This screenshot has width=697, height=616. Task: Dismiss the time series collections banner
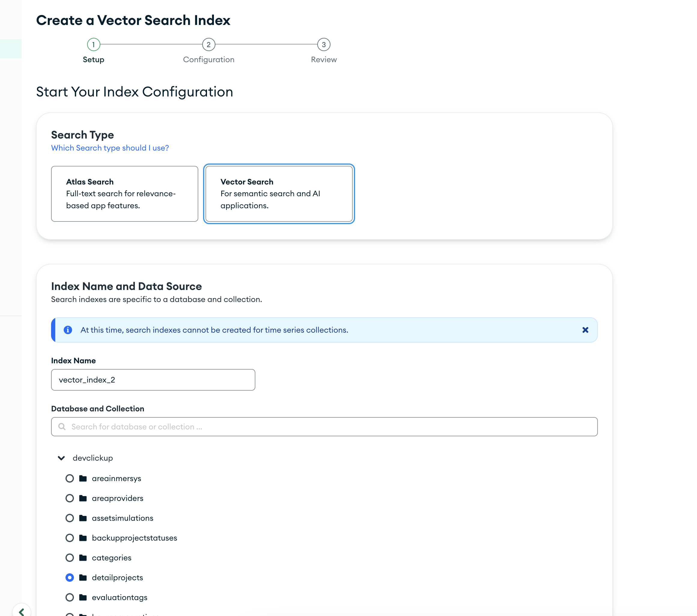[585, 330]
